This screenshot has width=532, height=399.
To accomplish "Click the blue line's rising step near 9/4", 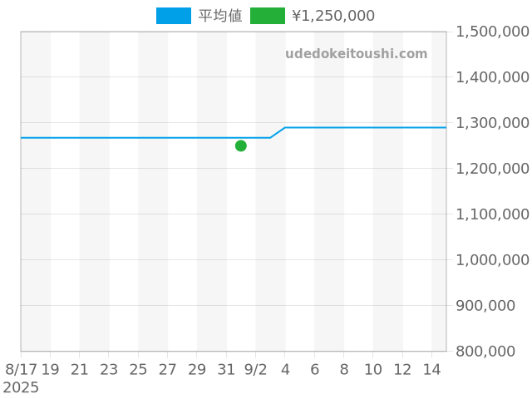I will (278, 132).
